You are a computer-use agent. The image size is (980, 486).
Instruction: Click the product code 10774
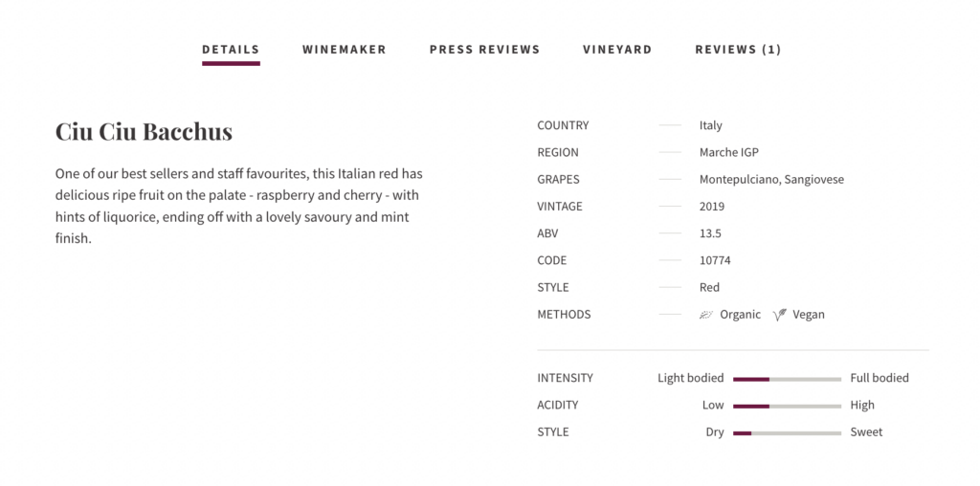(715, 260)
